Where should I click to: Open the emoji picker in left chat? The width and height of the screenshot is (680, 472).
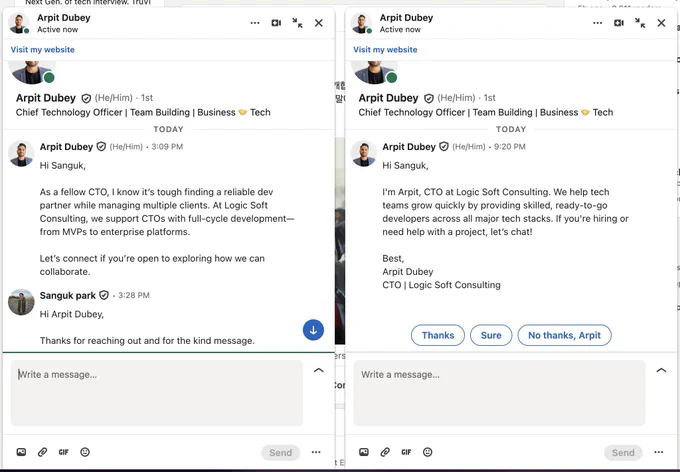85,452
